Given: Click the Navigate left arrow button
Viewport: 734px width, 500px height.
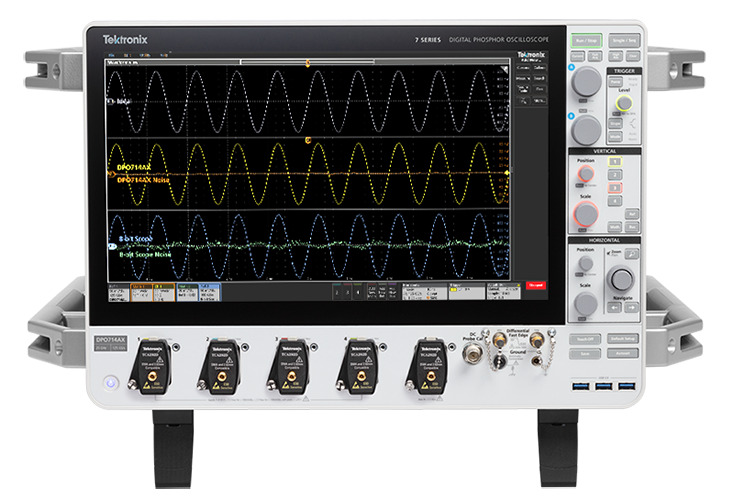Looking at the screenshot, I should point(614,308).
